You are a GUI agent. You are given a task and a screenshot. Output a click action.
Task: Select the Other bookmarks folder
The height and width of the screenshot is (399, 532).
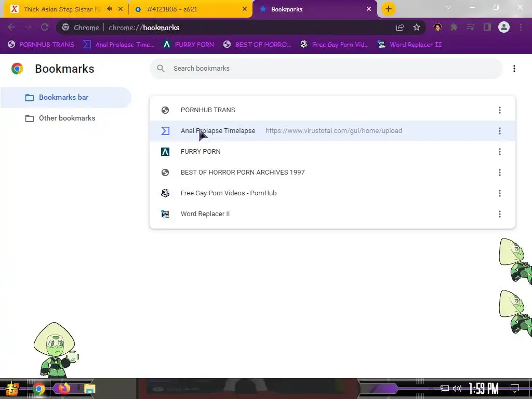[x=66, y=118]
